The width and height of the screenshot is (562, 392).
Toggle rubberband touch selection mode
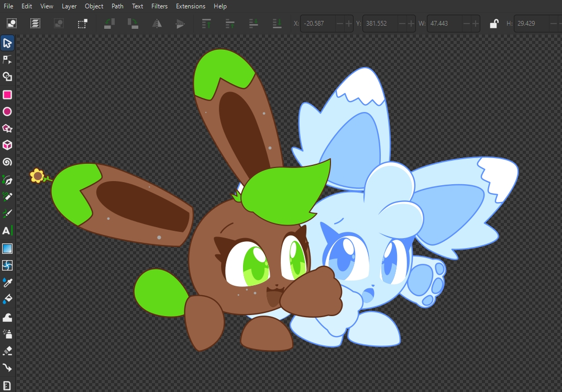82,24
